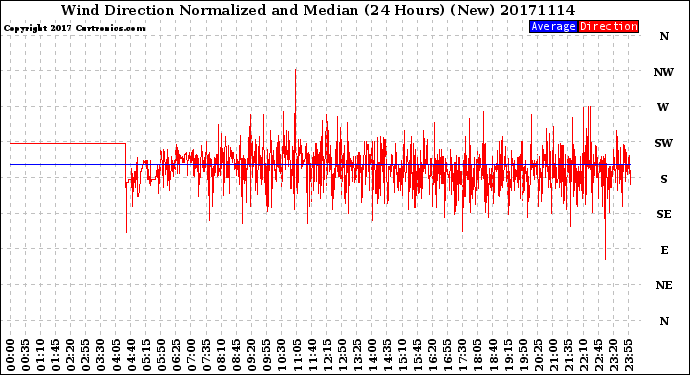The width and height of the screenshot is (690, 375).
Task: Click the 23:55 time label
Action: (x=628, y=355)
